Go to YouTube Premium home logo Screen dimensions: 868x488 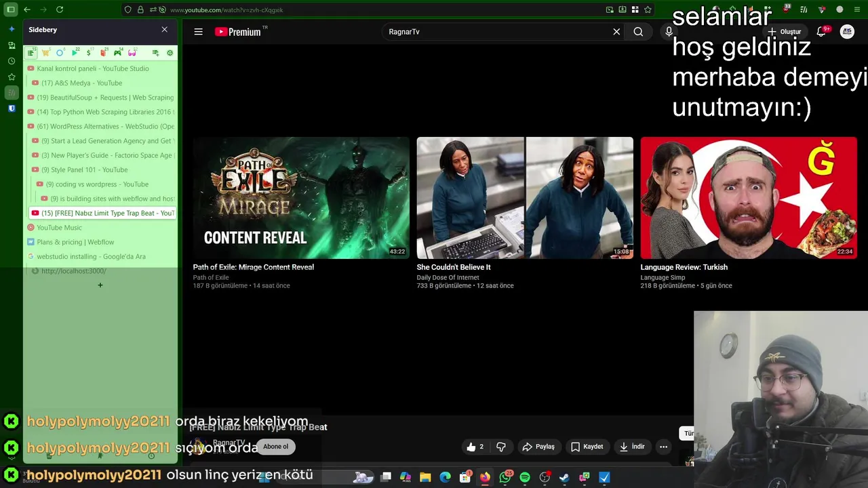point(239,32)
